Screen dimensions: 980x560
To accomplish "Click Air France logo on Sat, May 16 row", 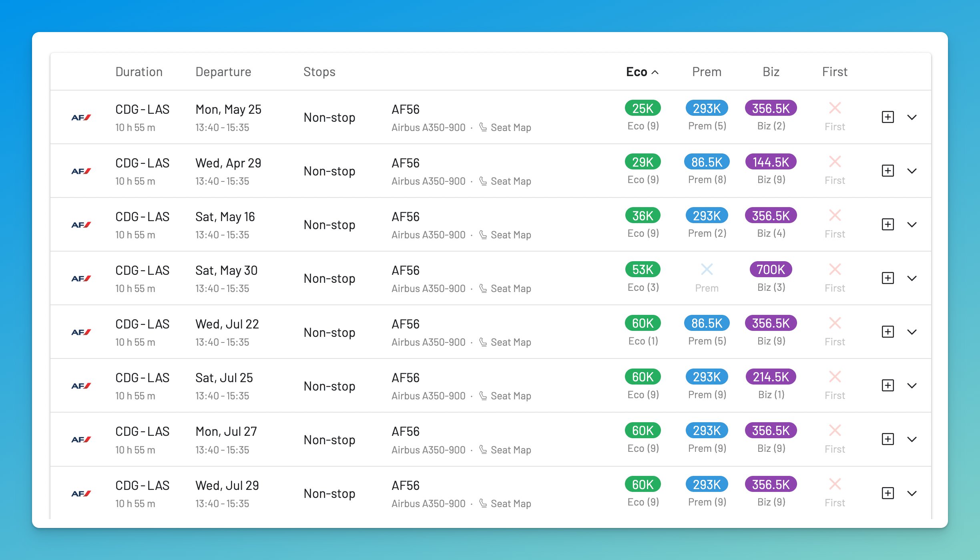I will (x=81, y=225).
